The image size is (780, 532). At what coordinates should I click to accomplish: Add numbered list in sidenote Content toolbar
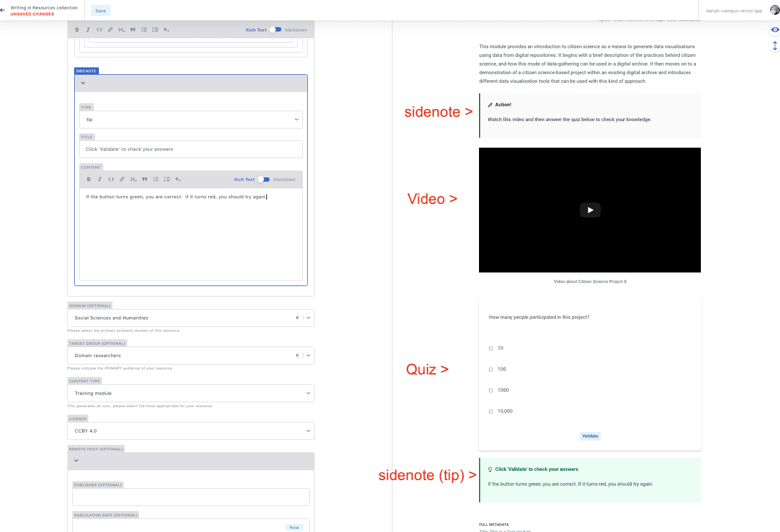[x=167, y=180]
